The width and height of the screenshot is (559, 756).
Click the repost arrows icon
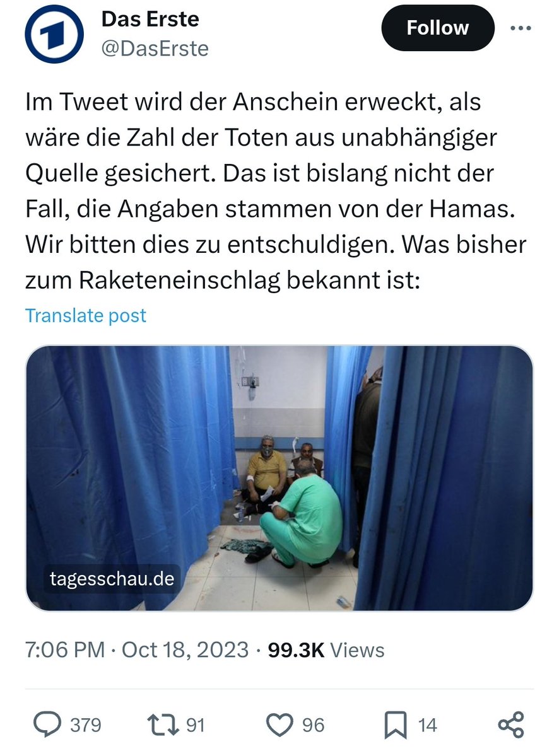(x=163, y=724)
